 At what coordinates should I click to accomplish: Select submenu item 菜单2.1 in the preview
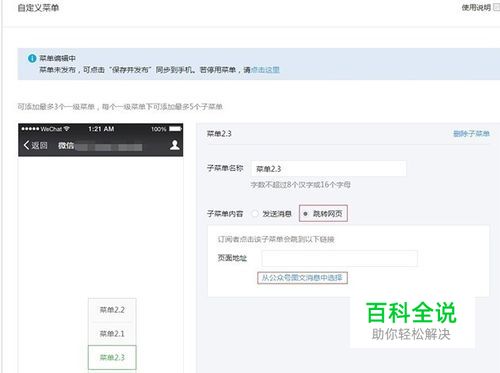click(x=112, y=334)
